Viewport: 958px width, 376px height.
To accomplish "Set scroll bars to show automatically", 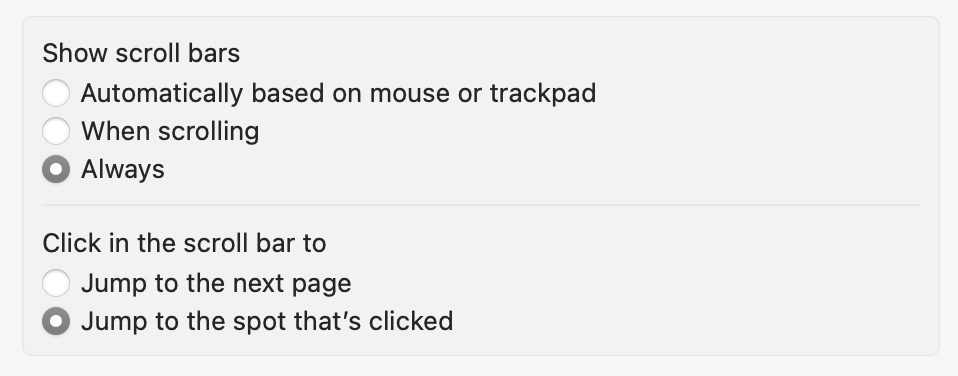I will (x=56, y=94).
